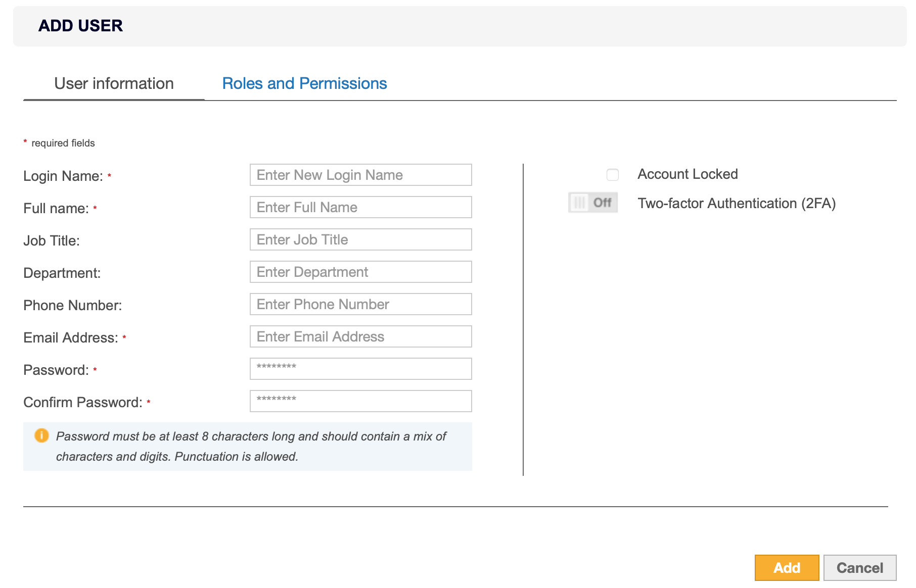
Task: Click the Two-factor Authentication (2FA) label
Action: coord(737,203)
